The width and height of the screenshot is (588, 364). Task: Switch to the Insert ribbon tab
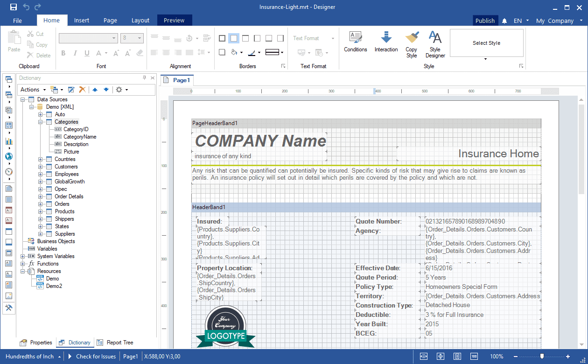[82, 21]
